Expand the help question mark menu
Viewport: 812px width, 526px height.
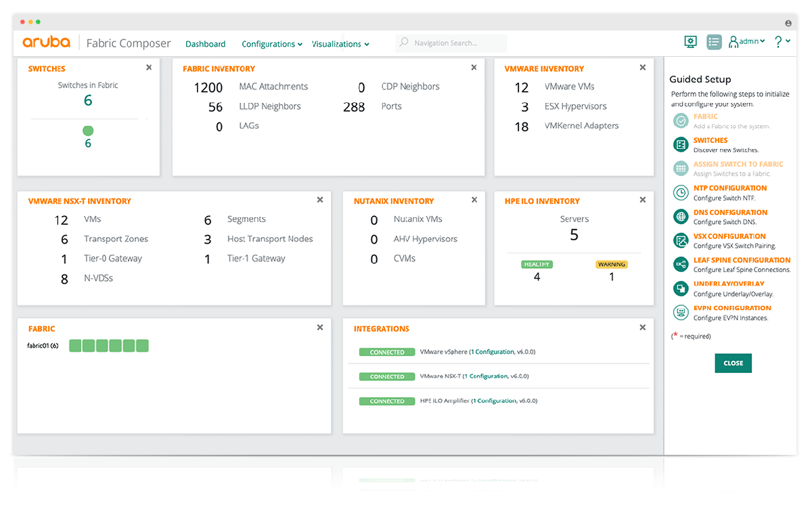click(777, 41)
